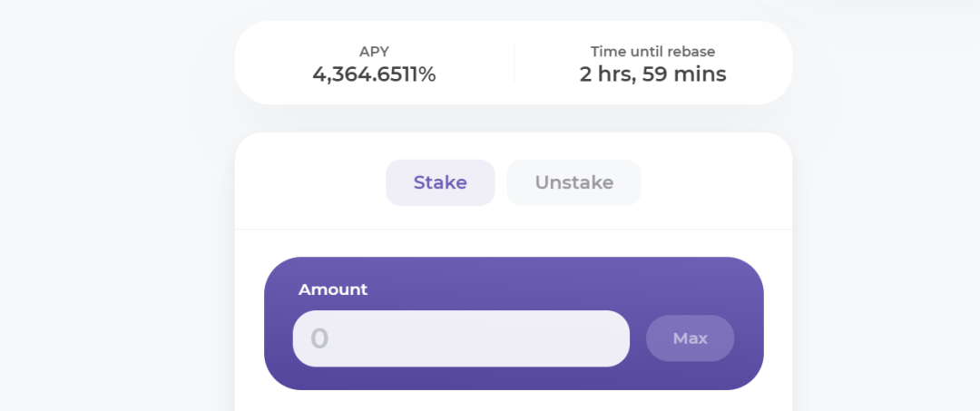
Task: Switch to the Stake tab
Action: point(440,182)
